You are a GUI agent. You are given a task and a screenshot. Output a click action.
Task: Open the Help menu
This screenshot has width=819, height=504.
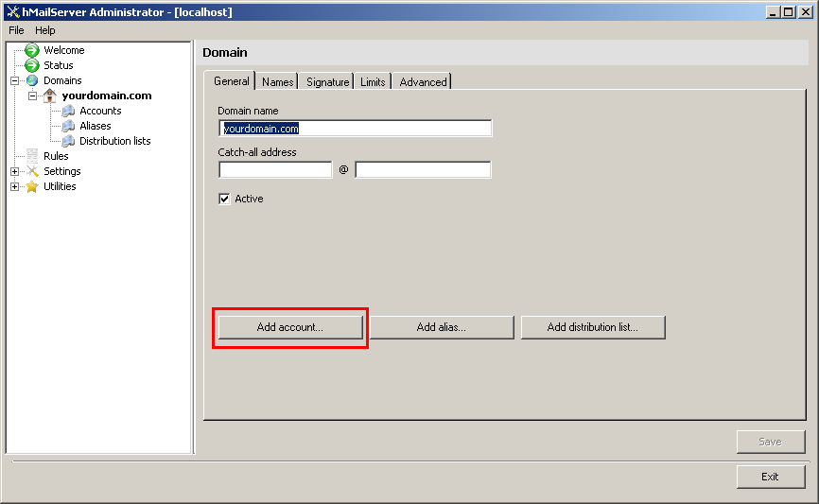click(44, 30)
